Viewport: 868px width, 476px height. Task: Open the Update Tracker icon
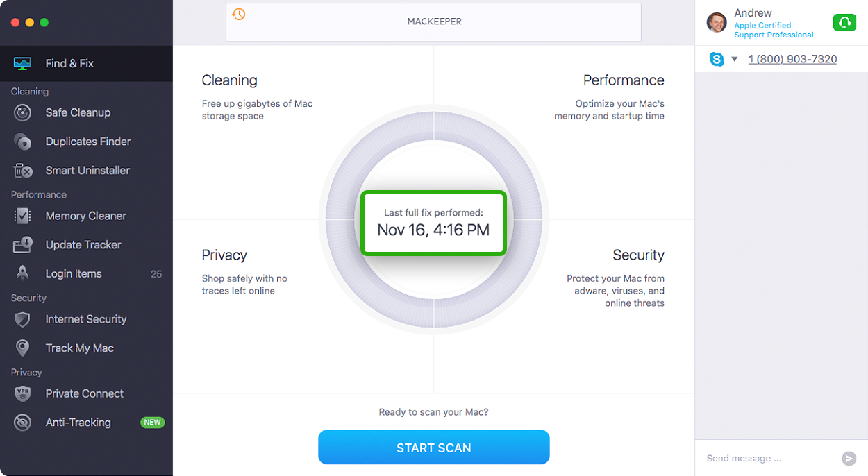(x=23, y=245)
